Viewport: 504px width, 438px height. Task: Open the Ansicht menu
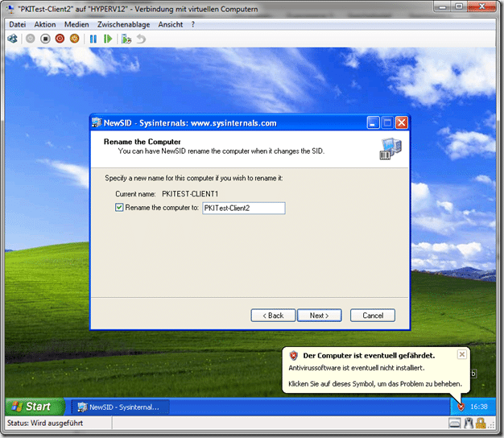pyautogui.click(x=171, y=24)
